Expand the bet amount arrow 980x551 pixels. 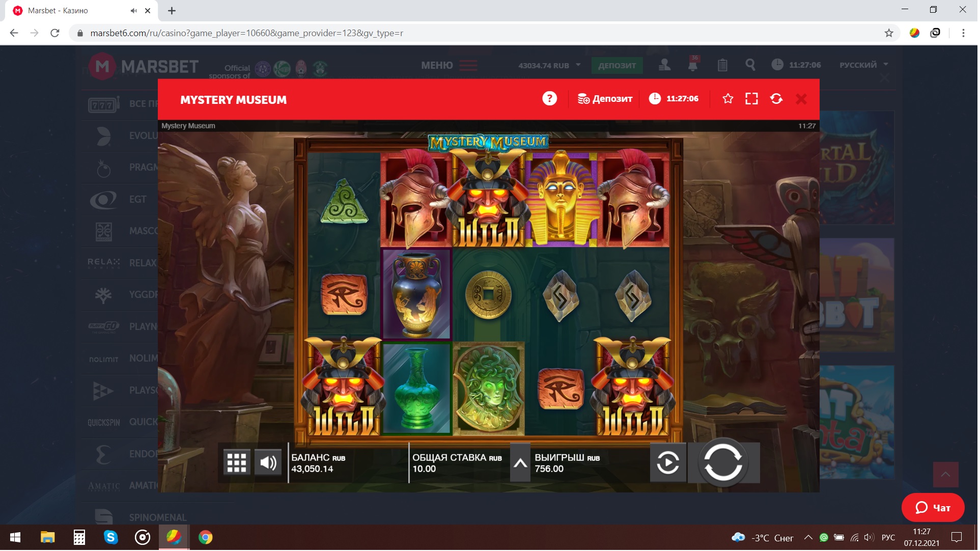point(521,464)
